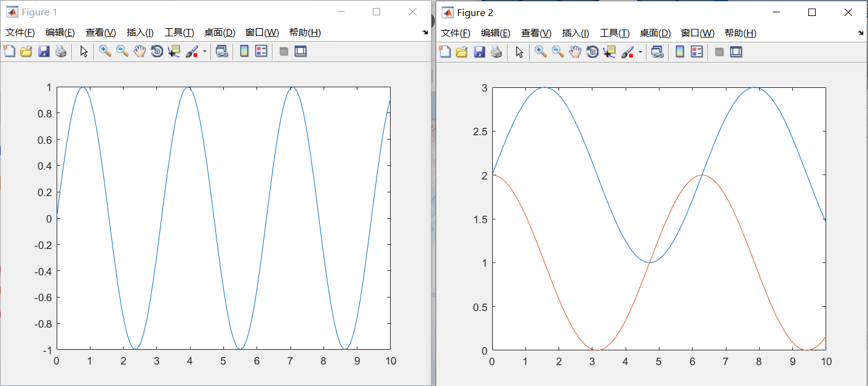
Task: Open 查看(V) menu in Figure 2
Action: (536, 33)
